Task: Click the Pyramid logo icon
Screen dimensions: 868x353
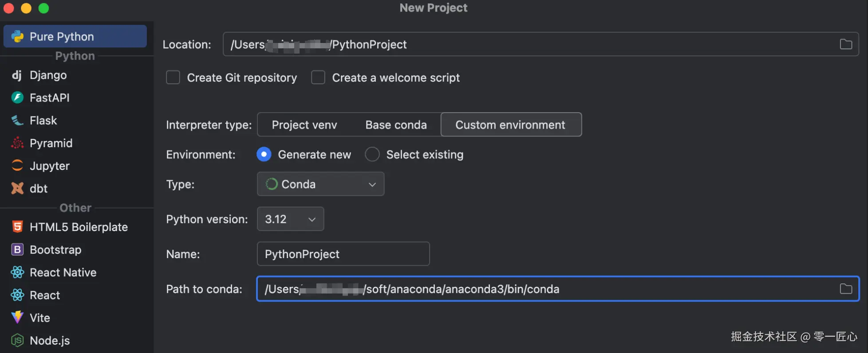Action: [x=17, y=143]
